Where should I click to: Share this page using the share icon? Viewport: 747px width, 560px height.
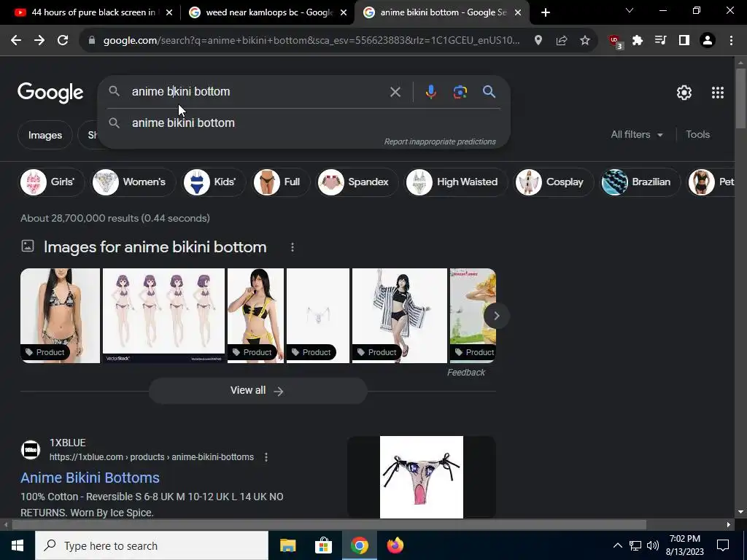point(562,41)
